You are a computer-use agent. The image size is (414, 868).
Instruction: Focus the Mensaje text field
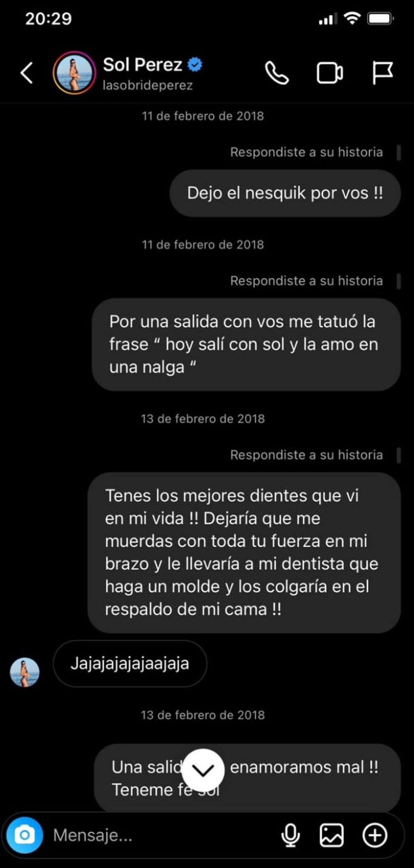click(x=162, y=835)
